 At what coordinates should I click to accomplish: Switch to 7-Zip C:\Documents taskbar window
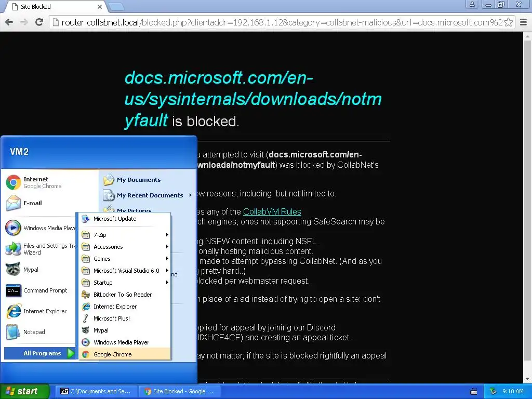click(96, 391)
